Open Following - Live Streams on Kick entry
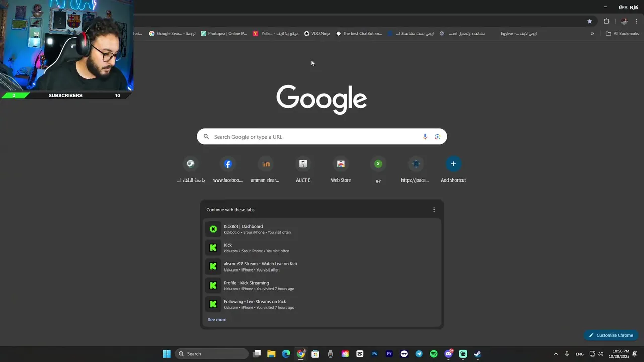The height and width of the screenshot is (362, 644). click(322, 304)
